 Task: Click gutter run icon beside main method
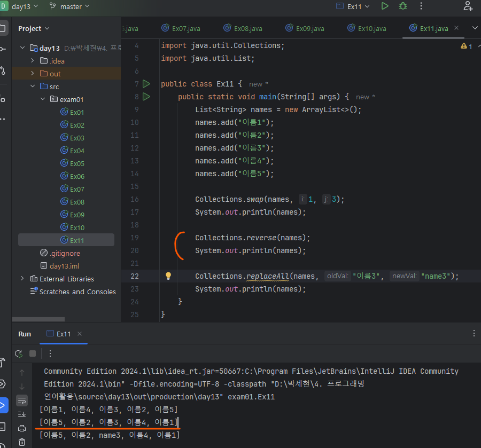pyautogui.click(x=146, y=97)
